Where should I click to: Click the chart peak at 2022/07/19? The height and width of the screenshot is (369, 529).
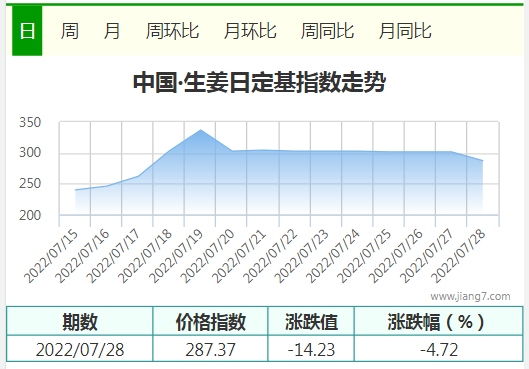[201, 130]
